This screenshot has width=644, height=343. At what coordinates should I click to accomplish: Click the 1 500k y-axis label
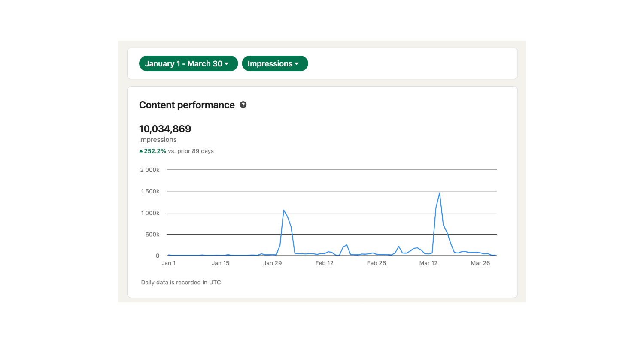click(x=150, y=191)
